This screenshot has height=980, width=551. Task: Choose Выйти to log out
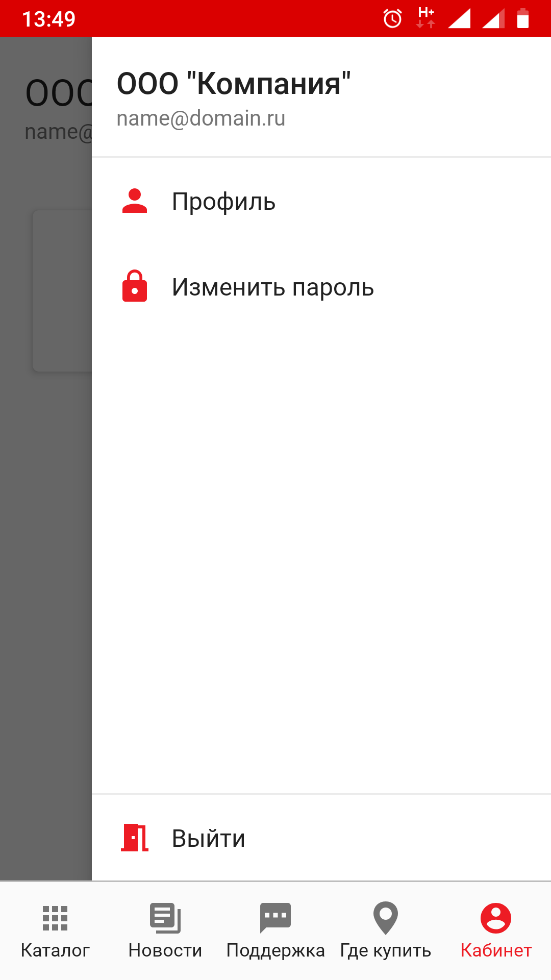pyautogui.click(x=321, y=838)
